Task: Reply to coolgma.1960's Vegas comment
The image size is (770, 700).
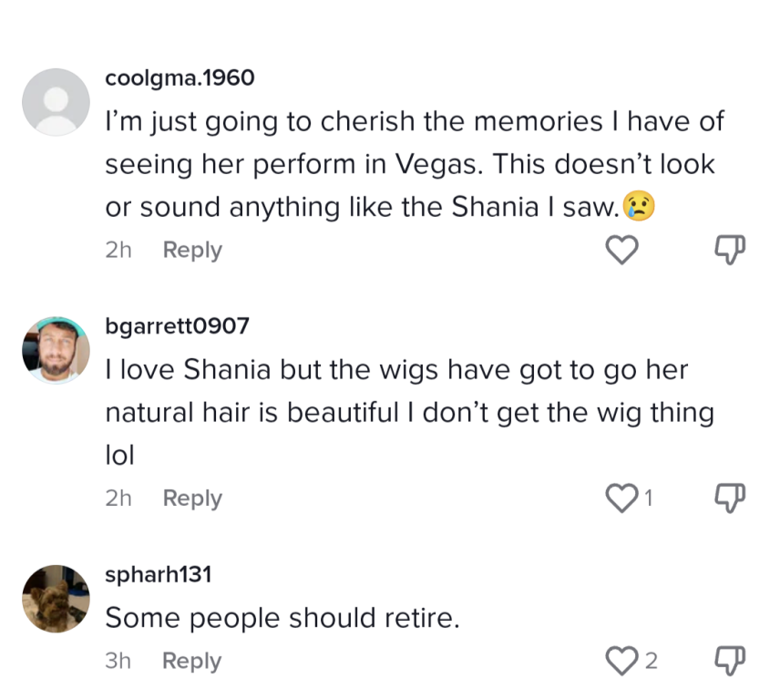Action: (x=191, y=250)
